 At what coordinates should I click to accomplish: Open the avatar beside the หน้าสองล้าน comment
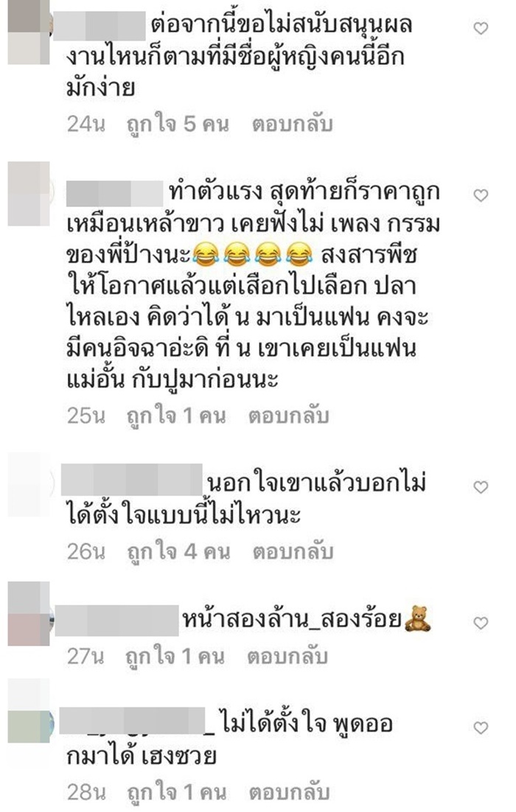coord(29,614)
